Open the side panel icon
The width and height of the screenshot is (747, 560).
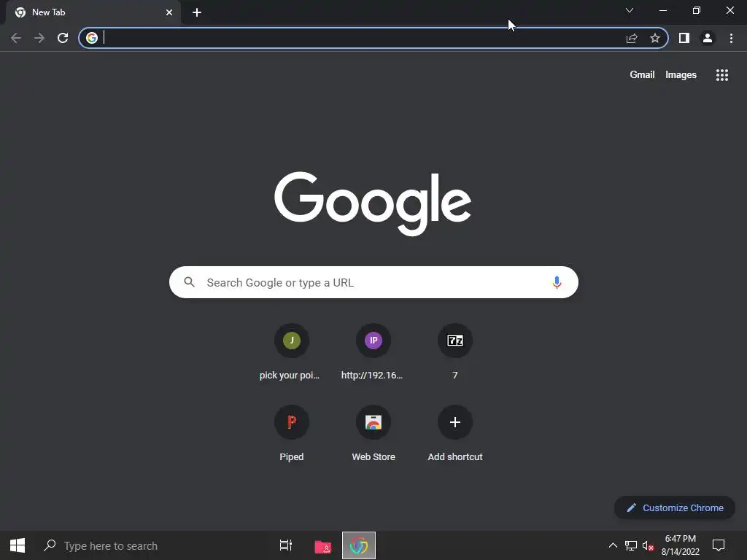[684, 38]
